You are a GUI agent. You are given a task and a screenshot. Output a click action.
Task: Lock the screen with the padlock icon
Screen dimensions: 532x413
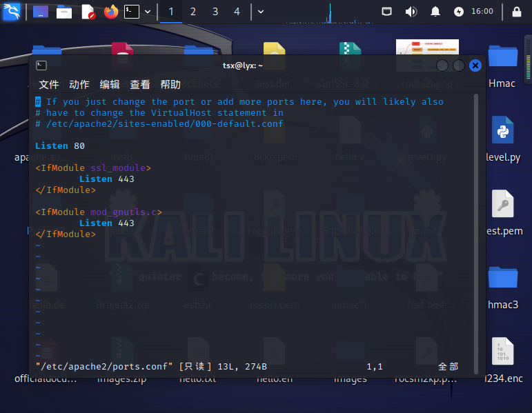coord(517,12)
